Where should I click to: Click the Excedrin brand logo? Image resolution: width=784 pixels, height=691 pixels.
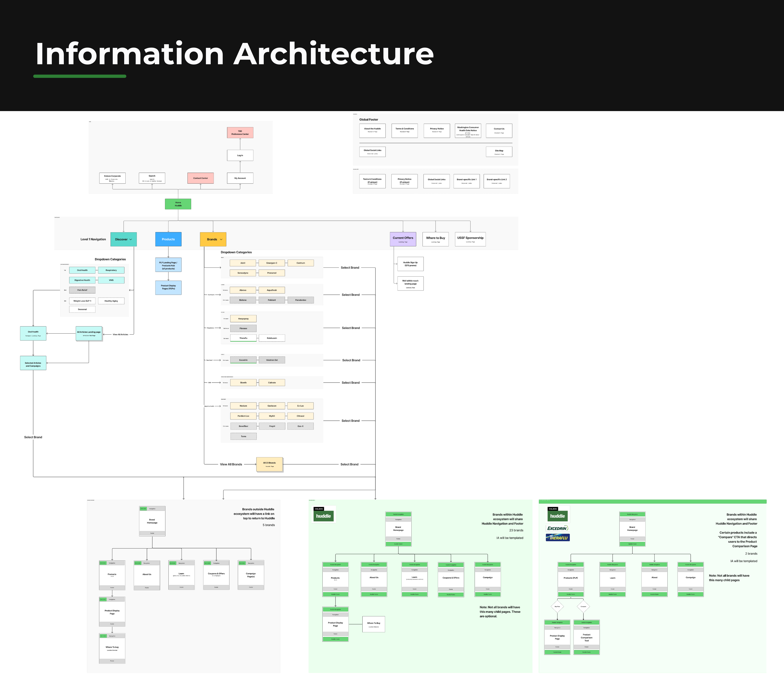[x=557, y=528]
